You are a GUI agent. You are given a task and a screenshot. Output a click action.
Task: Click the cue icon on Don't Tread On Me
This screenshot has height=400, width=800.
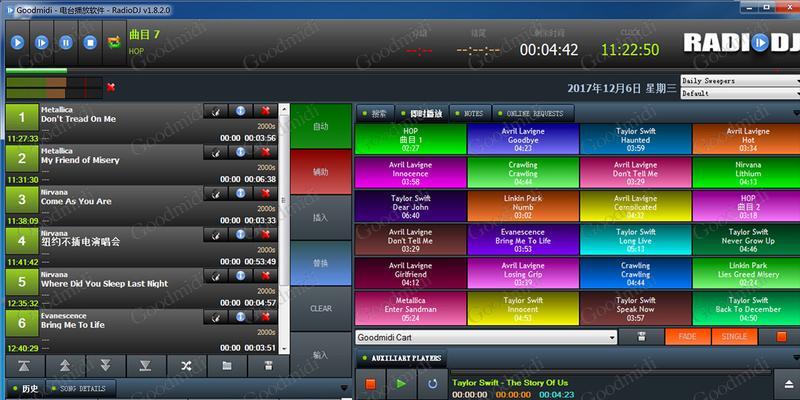(215, 110)
